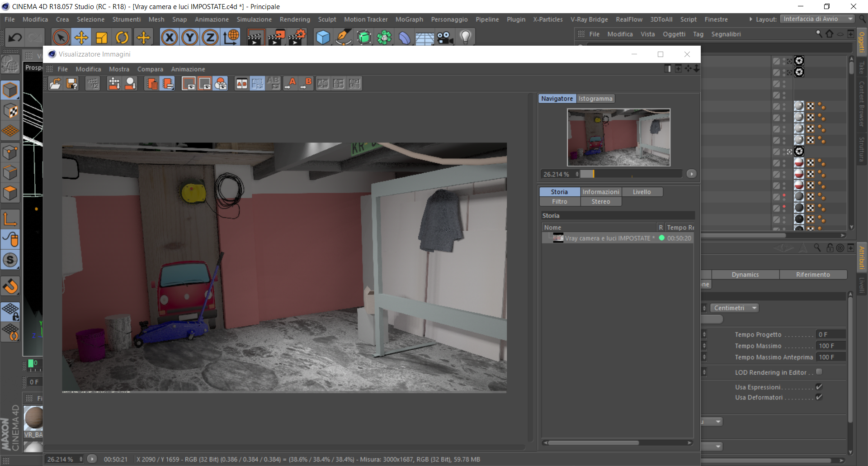
Task: Open the Layout dropdown Interfaccia di Avvio
Action: [x=816, y=19]
